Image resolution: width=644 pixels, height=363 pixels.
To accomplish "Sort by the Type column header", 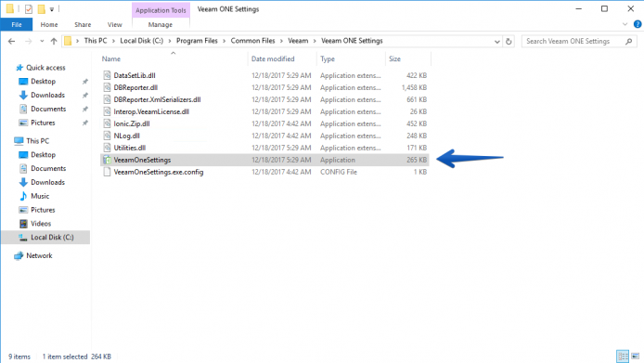I will pos(328,58).
